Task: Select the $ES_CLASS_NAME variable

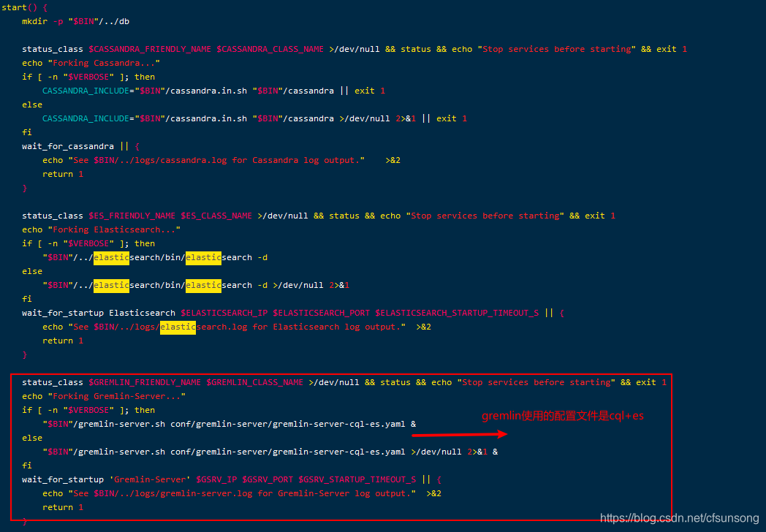Action: (x=216, y=216)
